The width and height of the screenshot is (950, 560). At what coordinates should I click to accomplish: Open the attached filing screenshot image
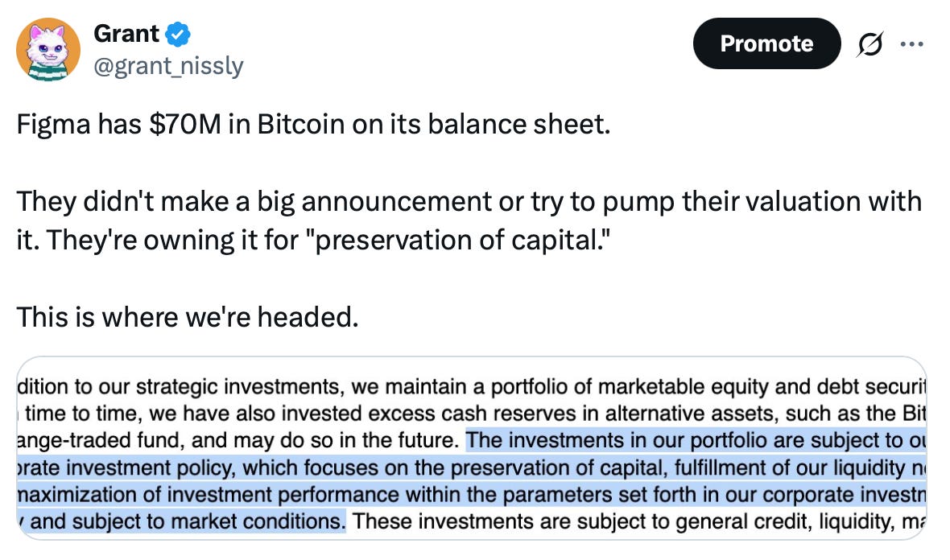471,448
